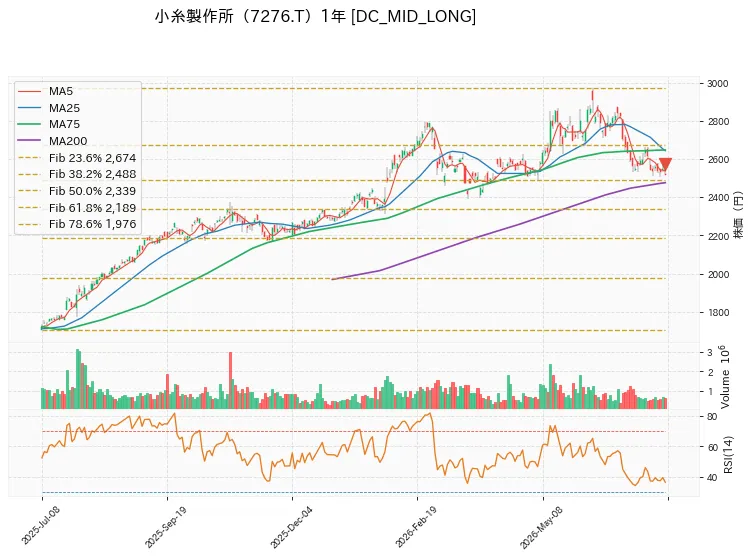Click legend entry Fib 78.6% 1,976
The height and width of the screenshot is (558, 752).
pyautogui.click(x=77, y=224)
